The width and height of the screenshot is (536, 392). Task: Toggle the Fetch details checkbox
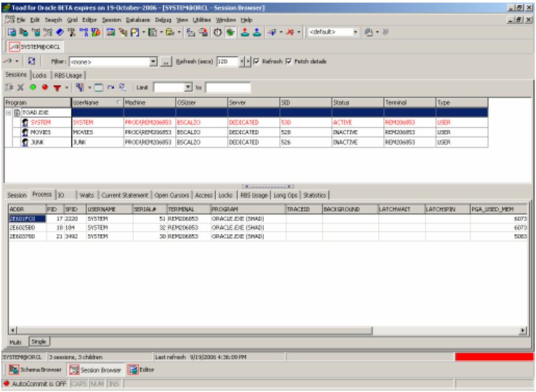point(289,61)
